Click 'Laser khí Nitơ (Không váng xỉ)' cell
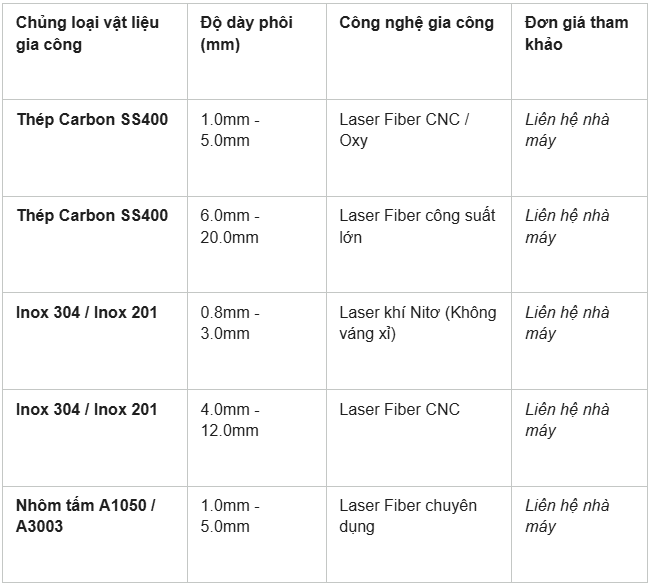 click(x=419, y=341)
